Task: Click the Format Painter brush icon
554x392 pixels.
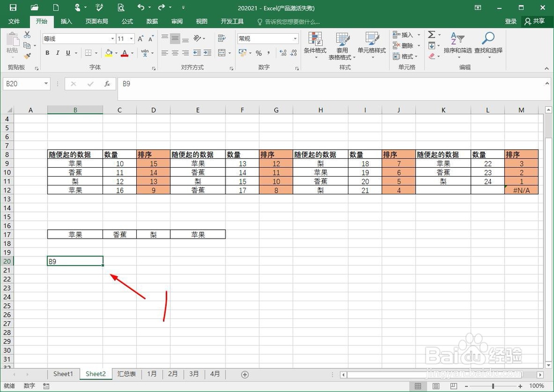Action: click(27, 56)
